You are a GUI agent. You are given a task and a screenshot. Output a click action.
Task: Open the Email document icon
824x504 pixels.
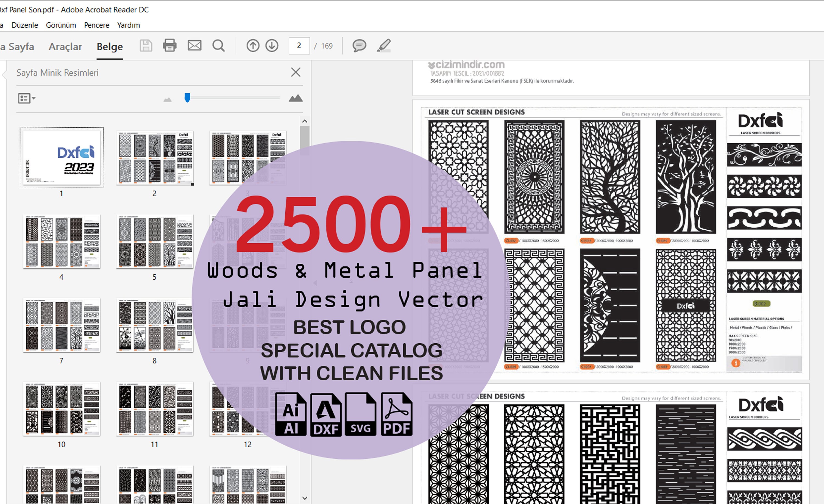pos(195,46)
